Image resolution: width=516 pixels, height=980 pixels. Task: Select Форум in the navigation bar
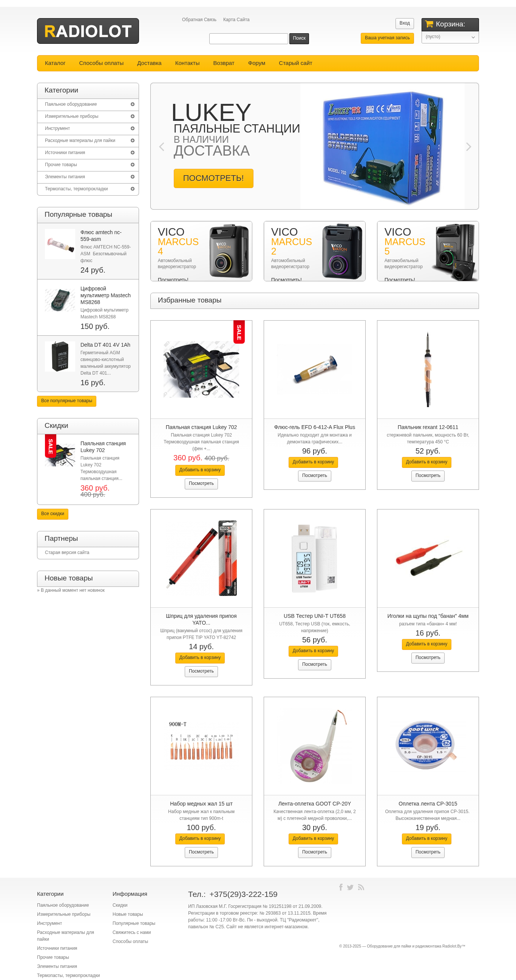(x=256, y=63)
